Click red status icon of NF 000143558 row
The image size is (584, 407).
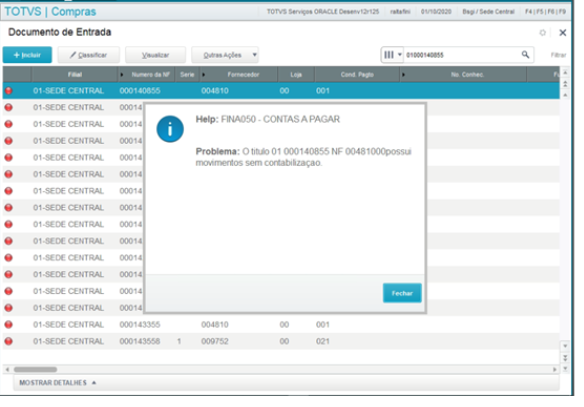8,341
